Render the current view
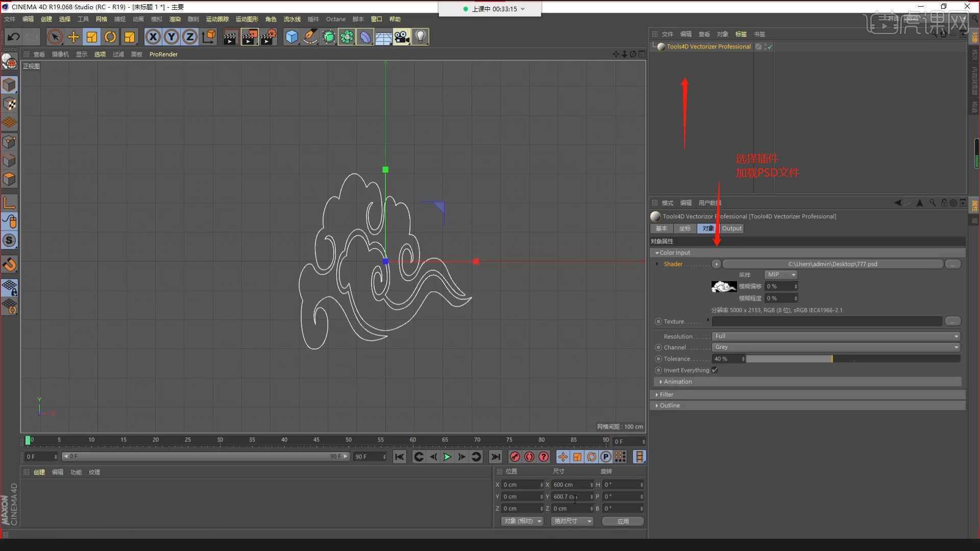Screen dimensions: 980x551 (x=230, y=37)
